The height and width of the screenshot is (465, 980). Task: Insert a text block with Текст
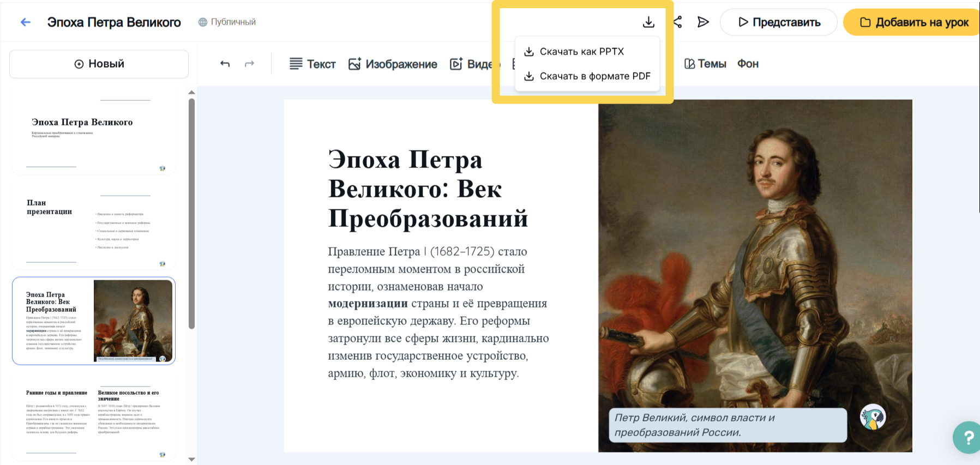click(312, 64)
